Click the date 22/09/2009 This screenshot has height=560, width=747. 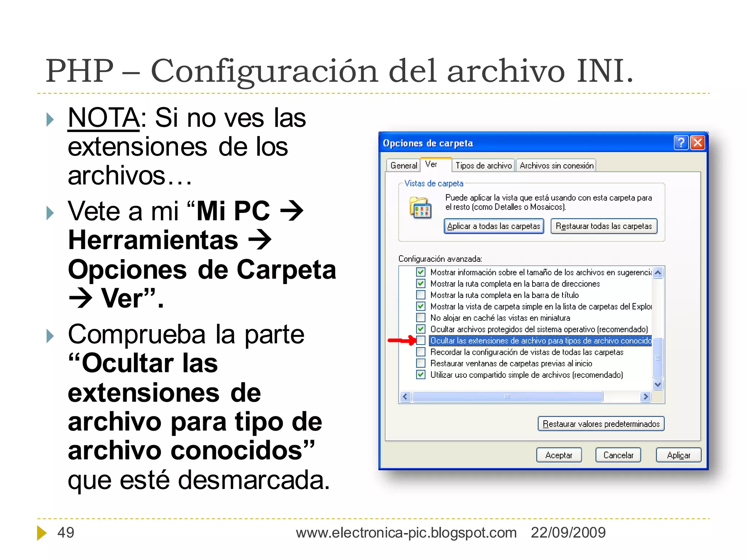pos(568,533)
